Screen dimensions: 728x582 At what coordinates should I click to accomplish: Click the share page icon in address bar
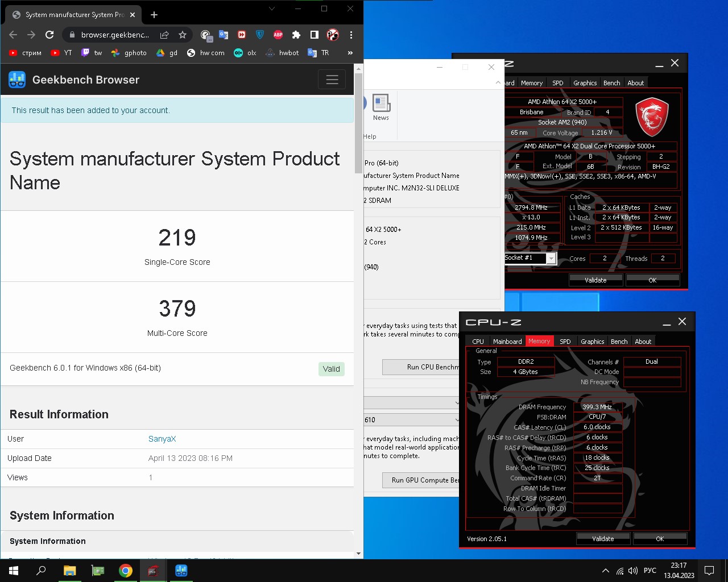tap(164, 35)
